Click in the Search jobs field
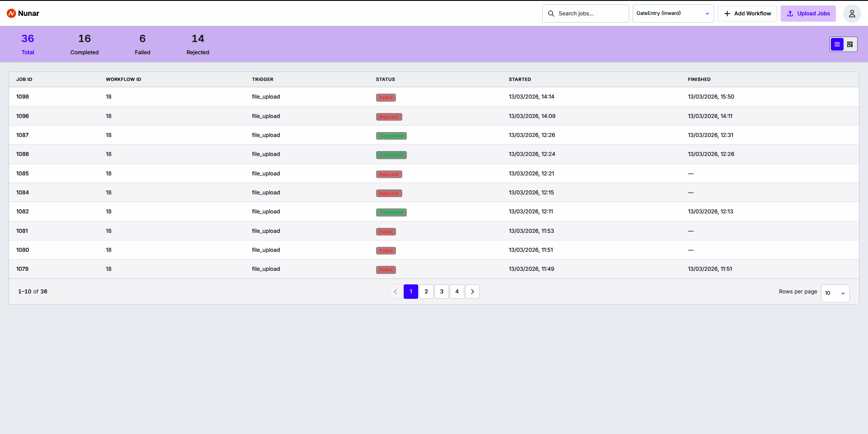The width and height of the screenshot is (868, 434). [x=585, y=14]
